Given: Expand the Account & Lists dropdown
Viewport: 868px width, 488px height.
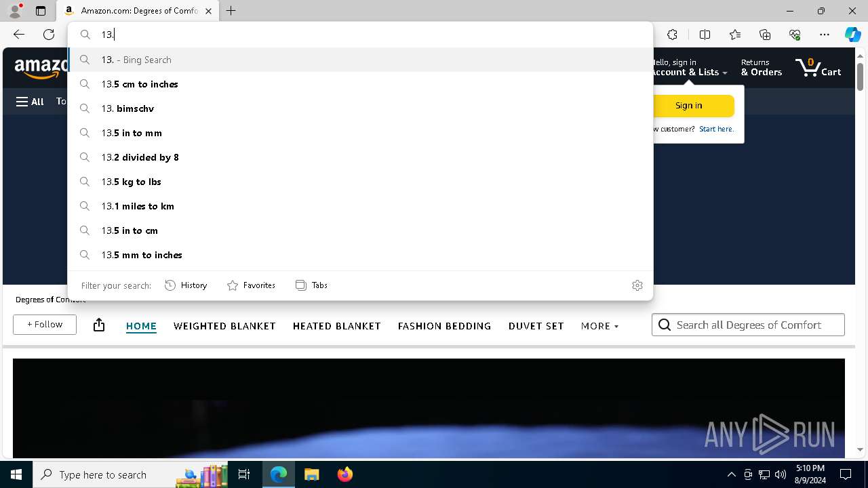Looking at the screenshot, I should click(x=688, y=68).
